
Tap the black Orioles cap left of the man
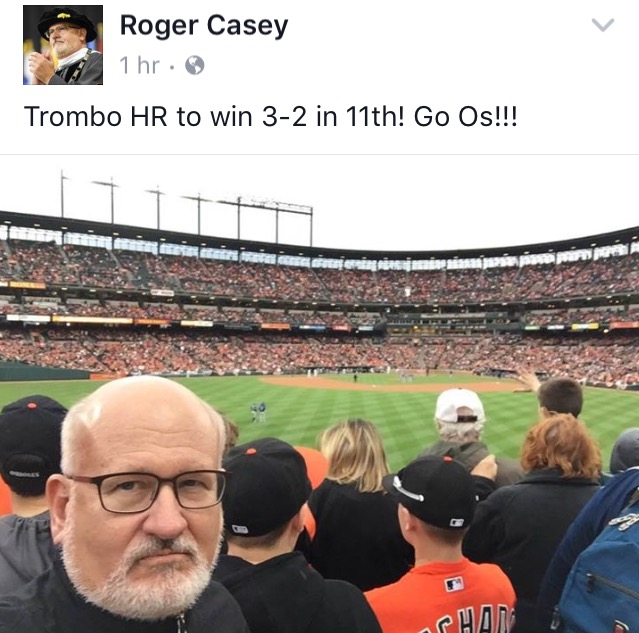point(31,442)
